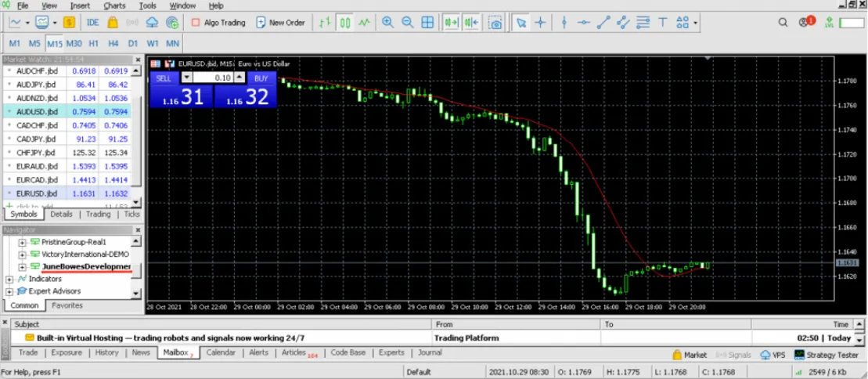Open the account profile notification icon
Screen dimensions: 868x379
click(806, 22)
